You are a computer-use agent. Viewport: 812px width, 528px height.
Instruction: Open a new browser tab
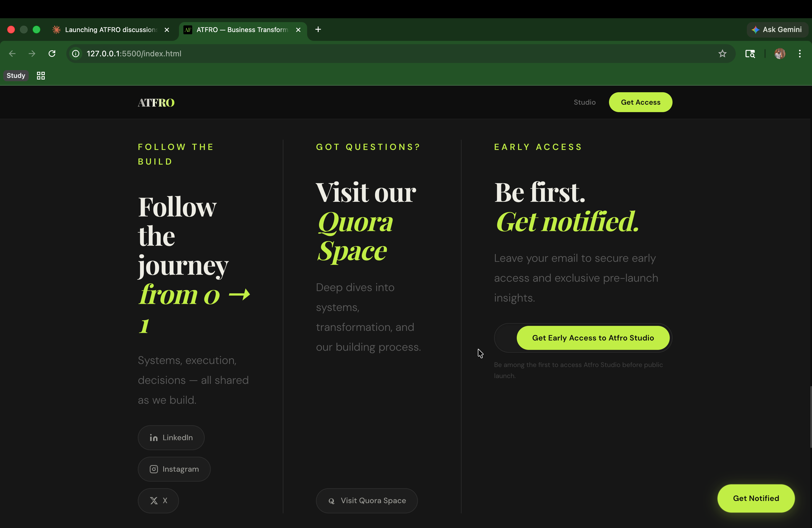318,30
